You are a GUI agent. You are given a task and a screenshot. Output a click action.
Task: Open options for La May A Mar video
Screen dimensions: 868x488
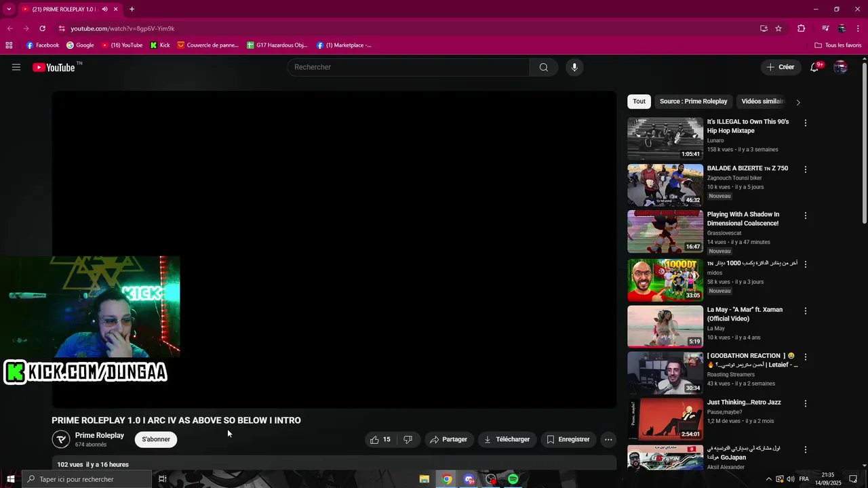806,311
